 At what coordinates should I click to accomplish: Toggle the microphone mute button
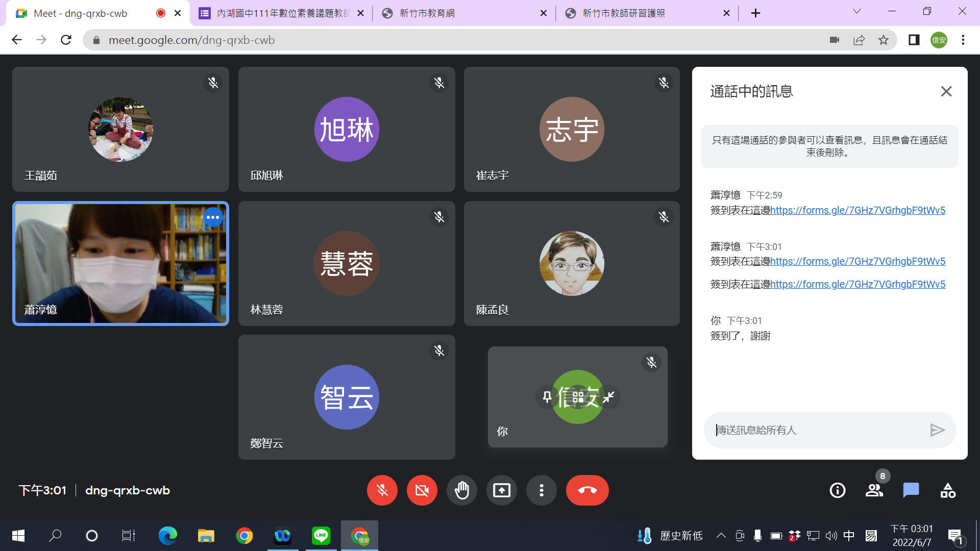[382, 490]
